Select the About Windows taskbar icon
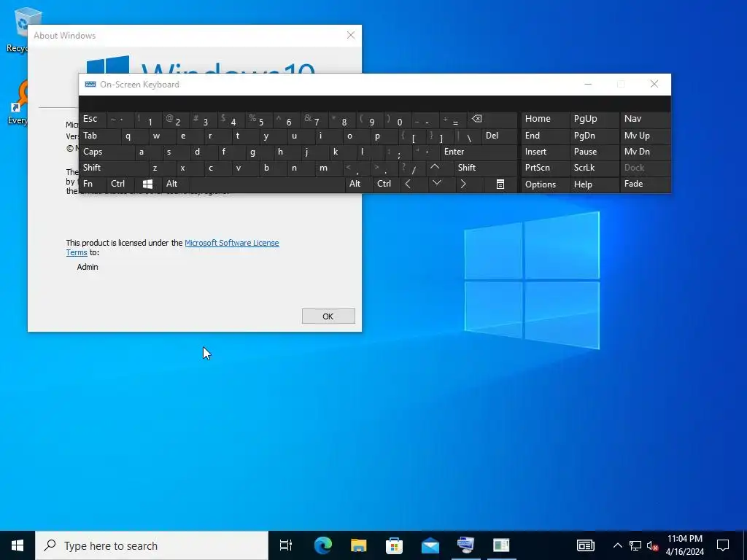The image size is (747, 560). [501, 545]
